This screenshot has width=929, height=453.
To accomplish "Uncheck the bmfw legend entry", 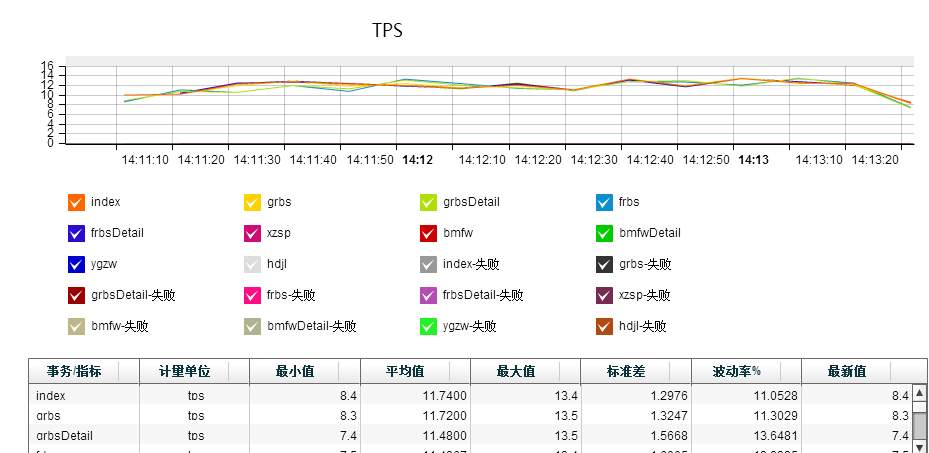I will tap(428, 233).
